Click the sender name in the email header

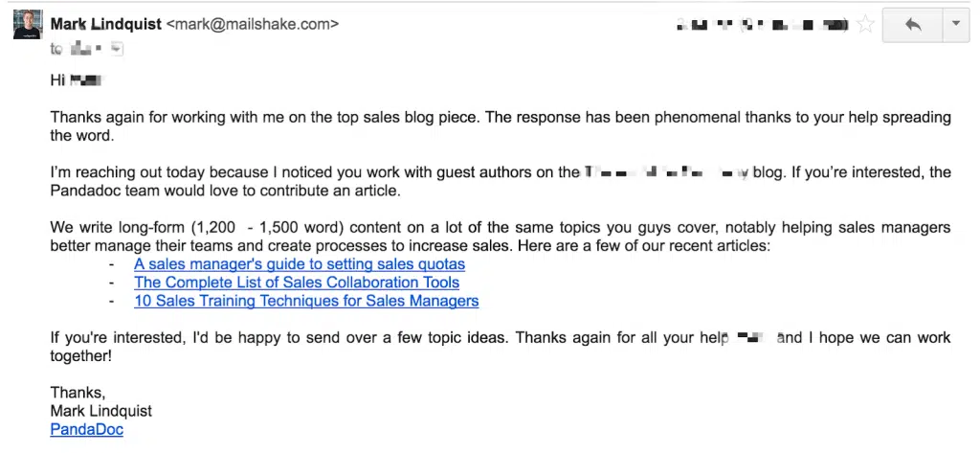pos(105,24)
